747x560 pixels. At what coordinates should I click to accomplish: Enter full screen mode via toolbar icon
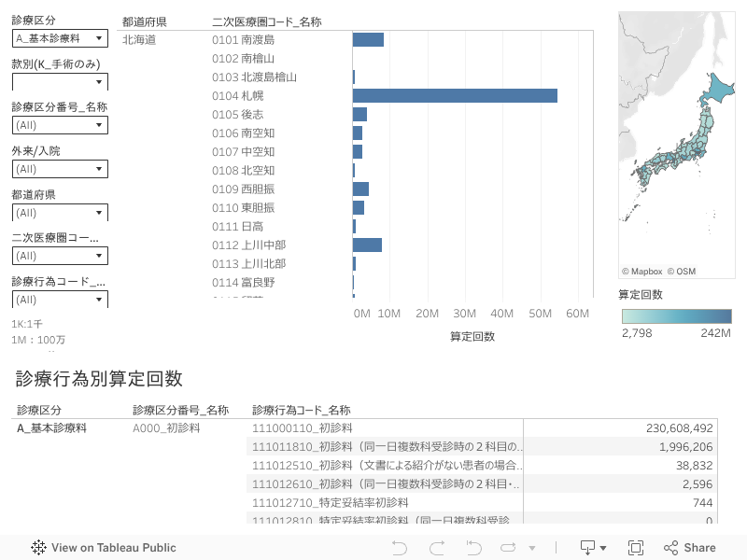tap(636, 548)
